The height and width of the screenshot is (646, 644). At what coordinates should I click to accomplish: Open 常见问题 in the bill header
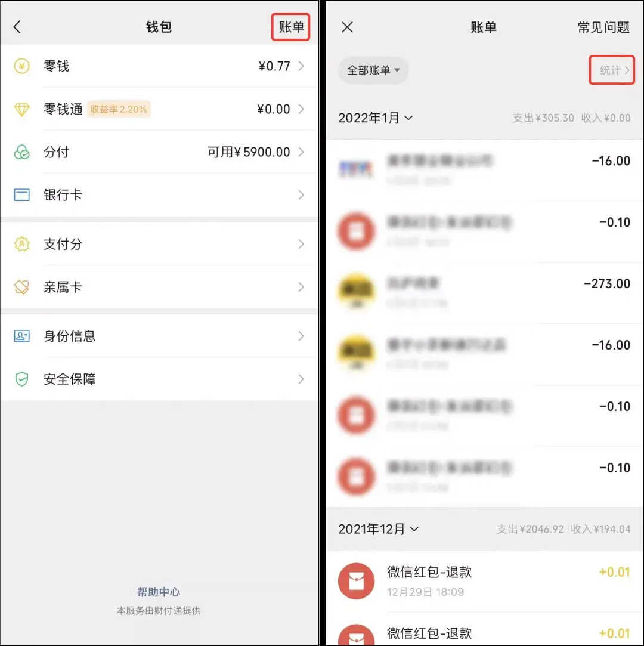[603, 27]
